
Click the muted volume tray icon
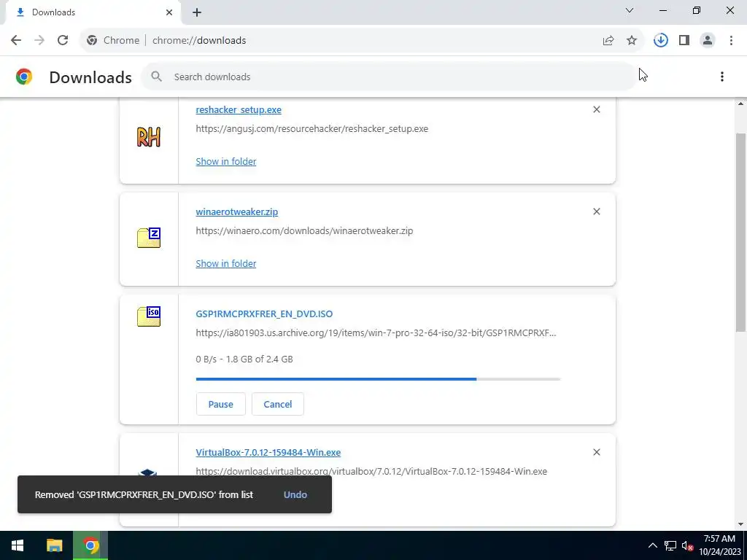coord(687,545)
